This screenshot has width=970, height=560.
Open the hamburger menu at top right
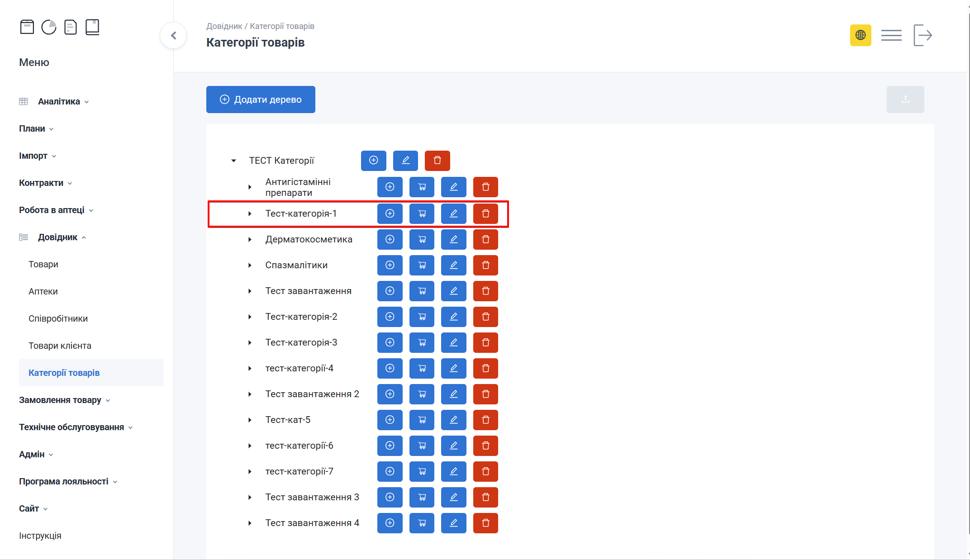click(x=891, y=35)
